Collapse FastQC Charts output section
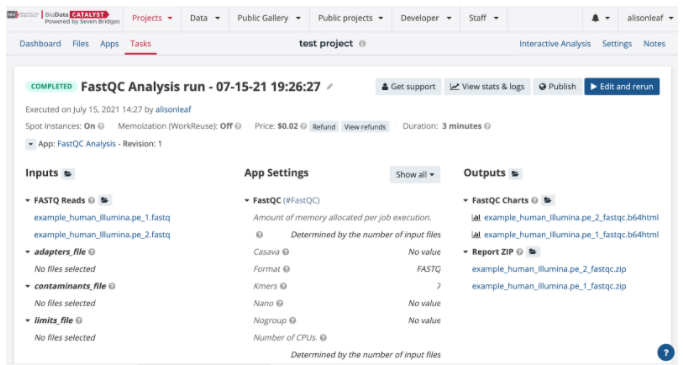The width and height of the screenshot is (683, 365). click(x=466, y=201)
